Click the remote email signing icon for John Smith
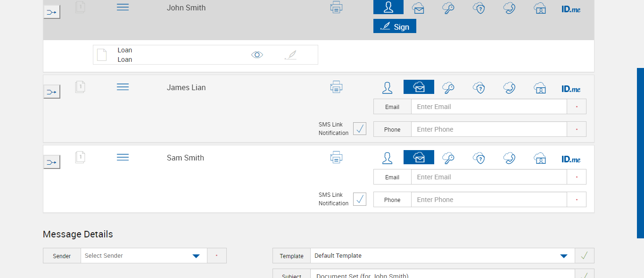The width and height of the screenshot is (644, 278). click(x=418, y=8)
